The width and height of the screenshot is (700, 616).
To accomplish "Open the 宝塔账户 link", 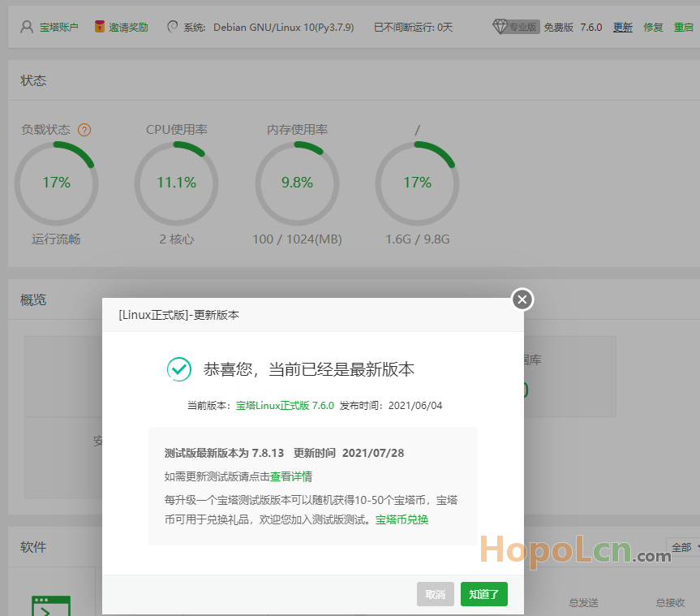I will [59, 28].
